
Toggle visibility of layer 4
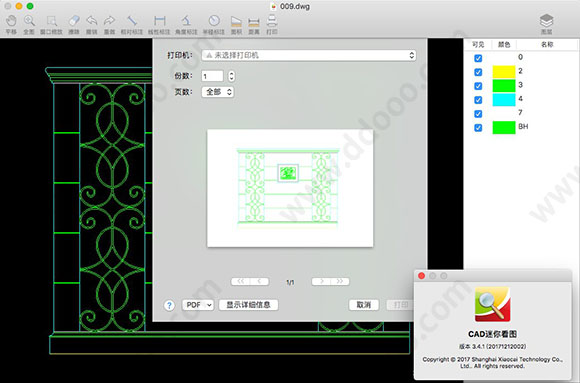point(478,100)
